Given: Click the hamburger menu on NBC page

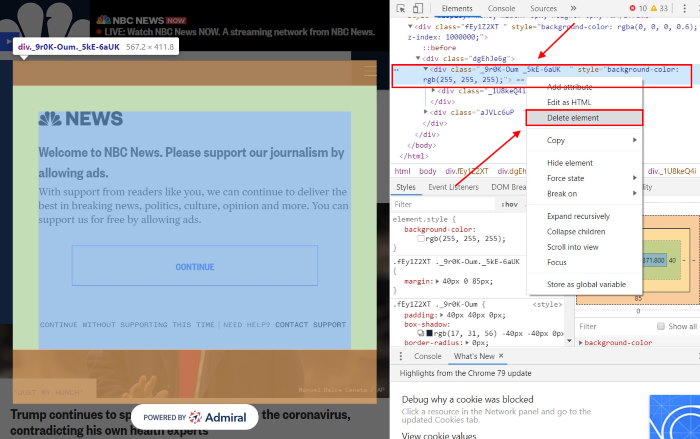Looking at the screenshot, I should click(370, 71).
